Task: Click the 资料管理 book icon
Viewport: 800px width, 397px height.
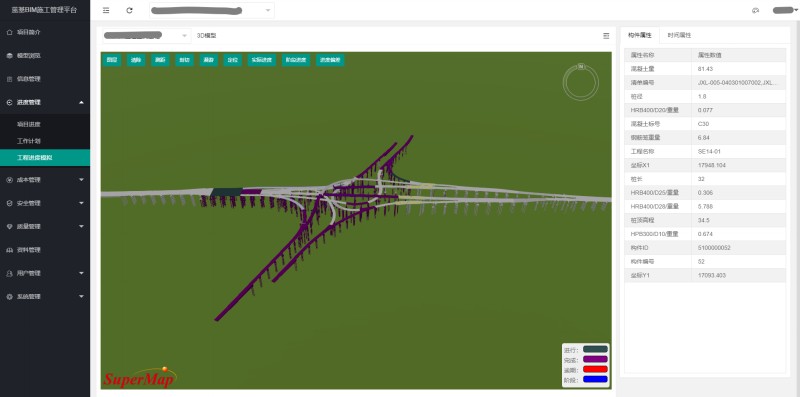Action: coord(9,250)
